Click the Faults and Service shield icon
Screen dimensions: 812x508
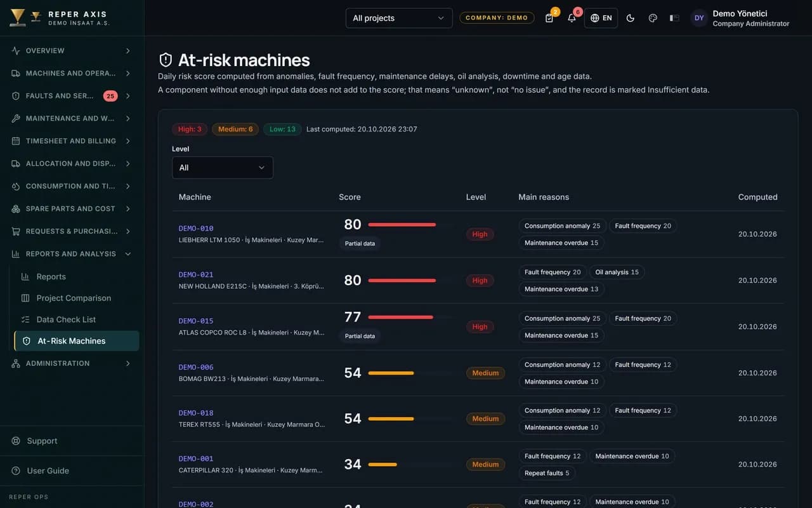[16, 96]
